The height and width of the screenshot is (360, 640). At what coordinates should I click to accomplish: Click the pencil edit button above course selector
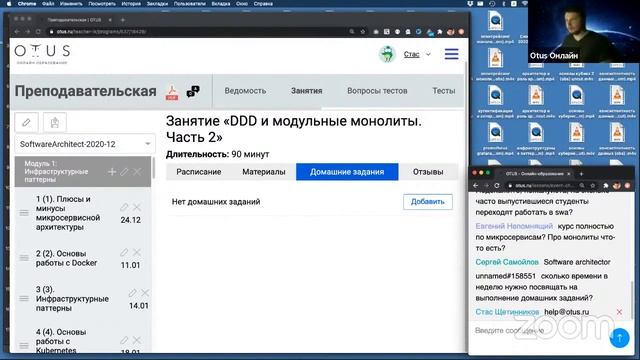pos(27,122)
